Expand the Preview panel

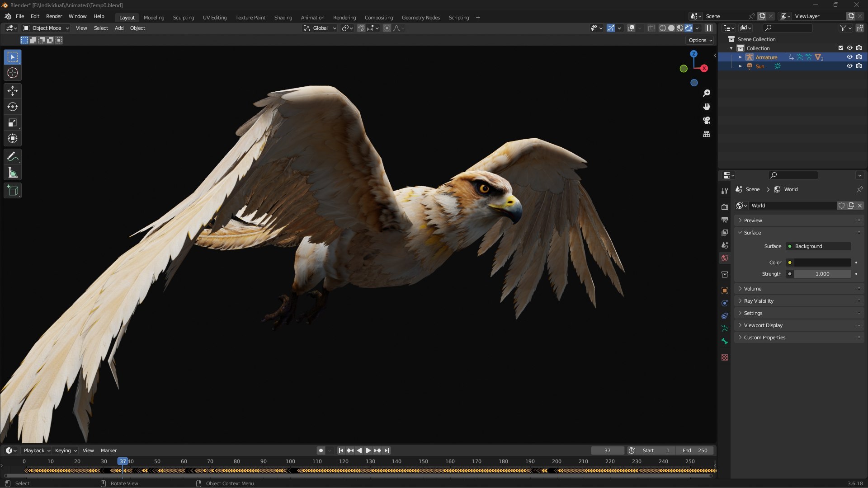(x=799, y=221)
